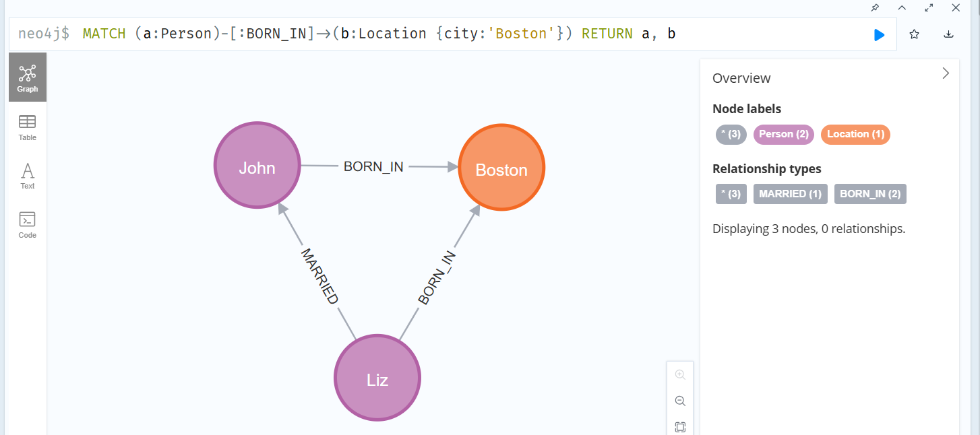
Task: Fit graph to screen
Action: point(680,427)
